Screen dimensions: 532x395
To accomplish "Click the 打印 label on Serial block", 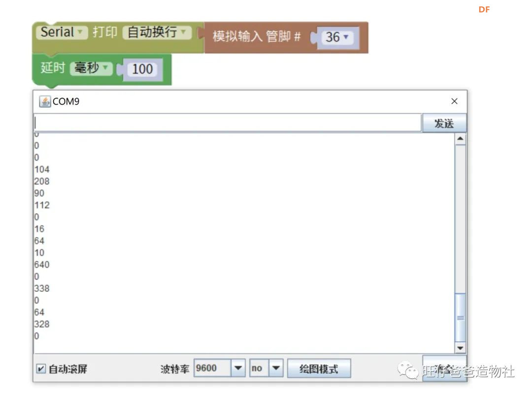I will click(105, 32).
